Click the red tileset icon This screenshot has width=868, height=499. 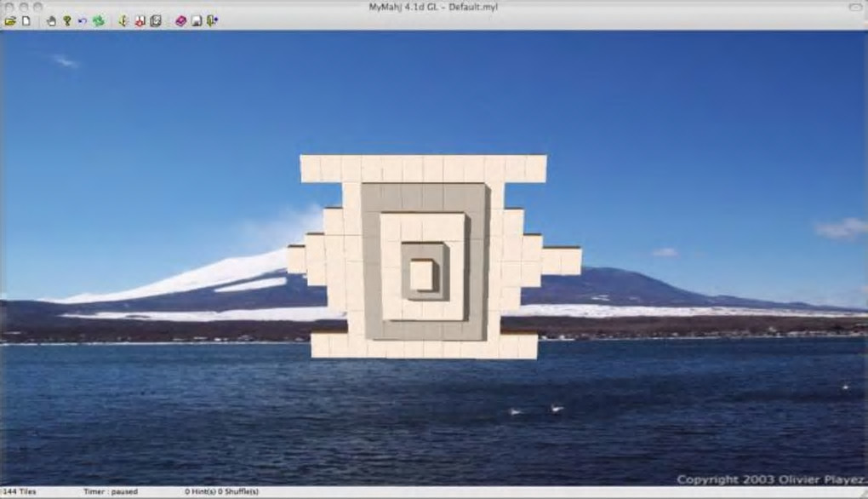(140, 21)
